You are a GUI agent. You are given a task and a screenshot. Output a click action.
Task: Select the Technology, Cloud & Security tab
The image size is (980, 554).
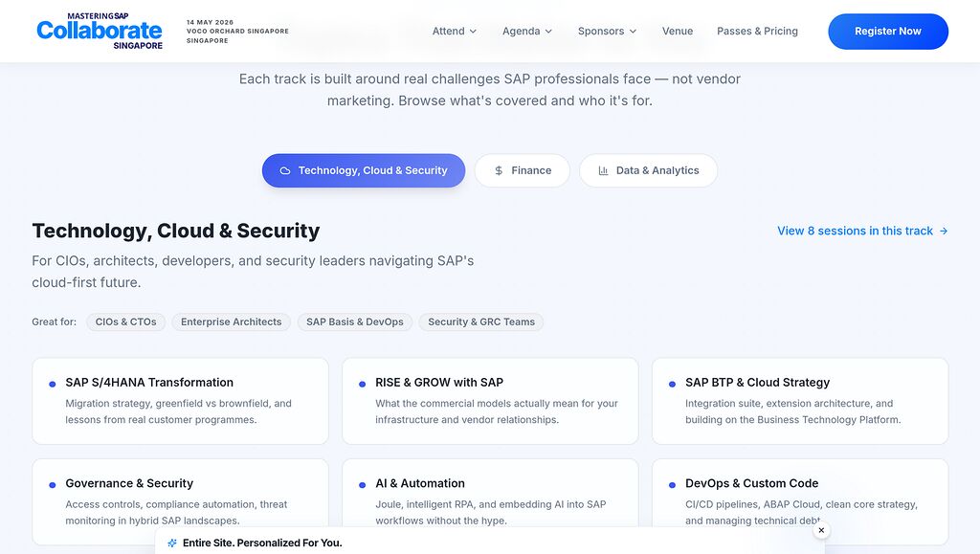[x=364, y=170]
